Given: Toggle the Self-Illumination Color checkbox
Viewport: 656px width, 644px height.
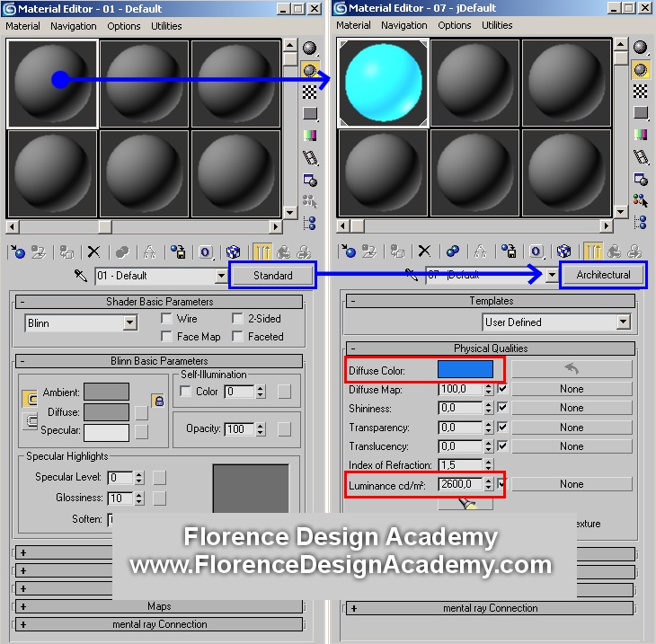Looking at the screenshot, I should (x=186, y=392).
